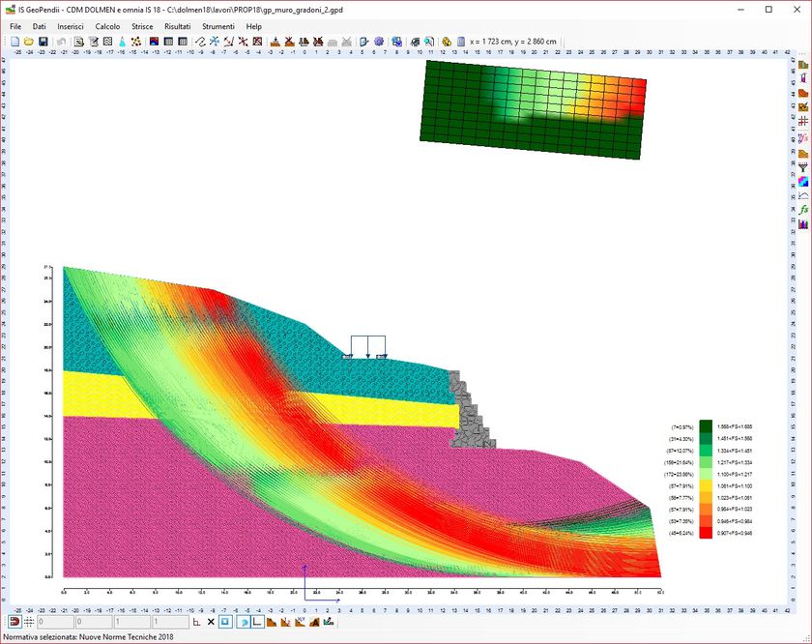Toggle the magnet snap button
Viewport: 812px width, 644px height.
click(x=14, y=622)
